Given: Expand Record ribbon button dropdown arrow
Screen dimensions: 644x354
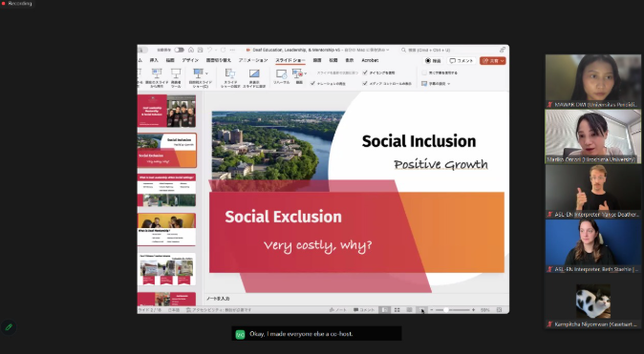Looking at the screenshot, I should tap(306, 73).
